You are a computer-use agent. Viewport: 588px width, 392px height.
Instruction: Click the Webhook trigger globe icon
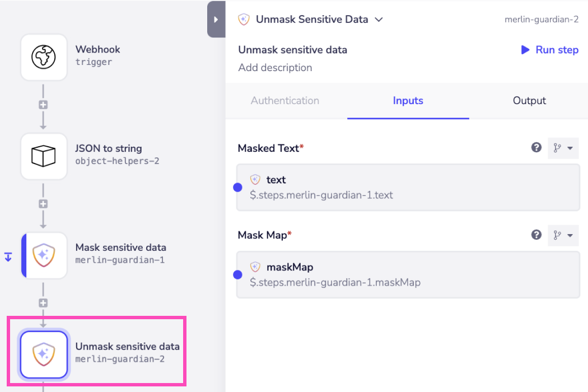44,57
